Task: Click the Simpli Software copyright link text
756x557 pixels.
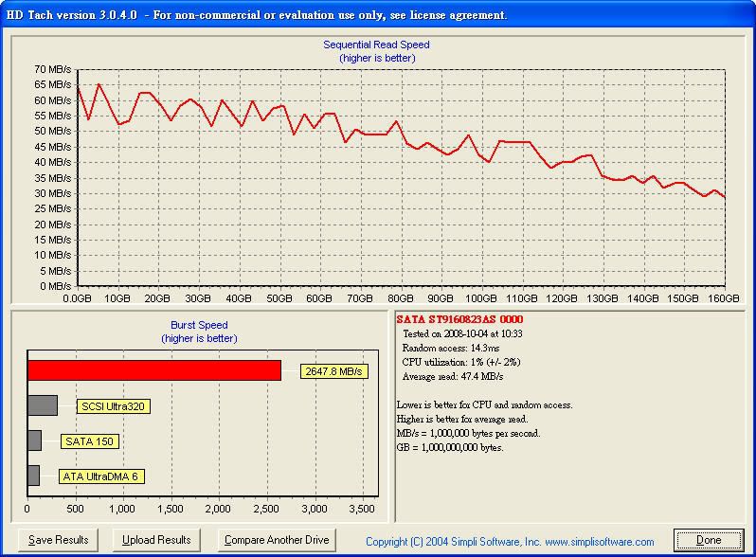Action: [510, 542]
